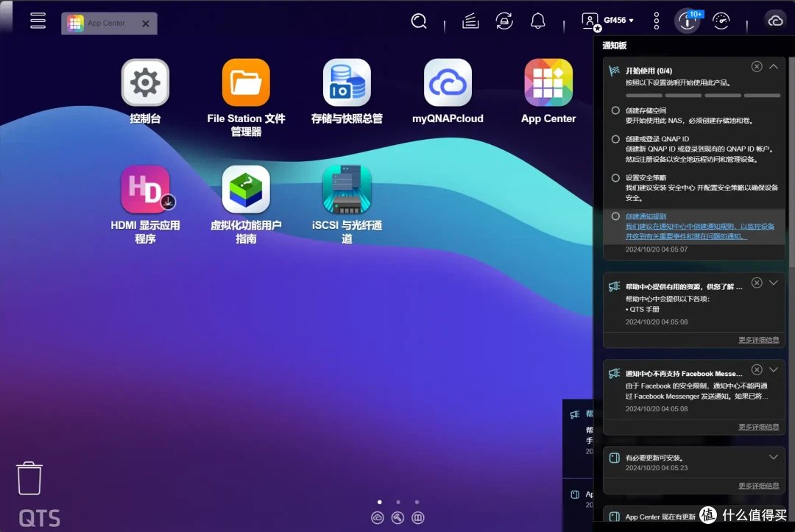Viewport: 795px width, 532px height.
Task: Click the 设置安全策略 step title
Action: 646,178
